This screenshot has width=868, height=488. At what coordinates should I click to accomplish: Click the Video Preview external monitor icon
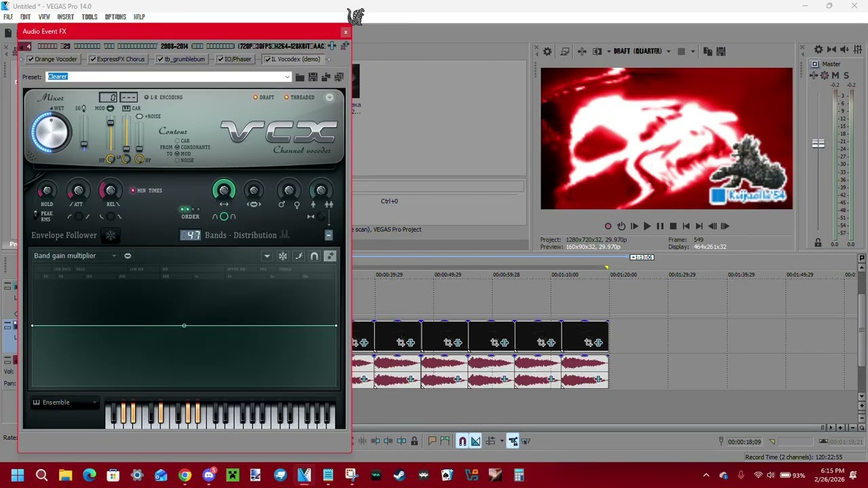coord(564,52)
